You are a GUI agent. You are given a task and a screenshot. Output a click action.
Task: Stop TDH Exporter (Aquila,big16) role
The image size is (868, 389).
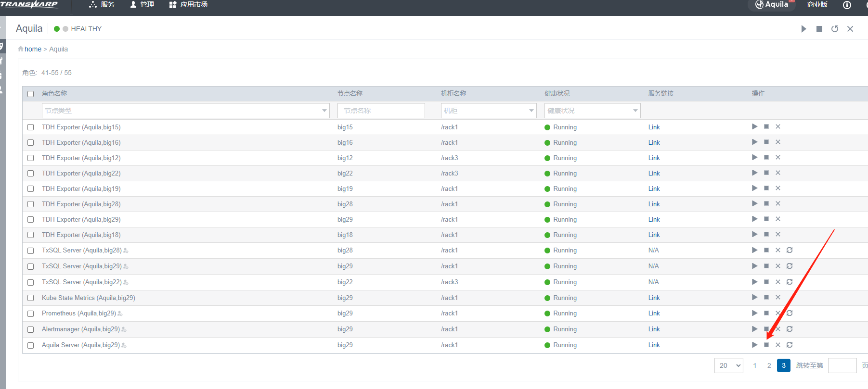(766, 142)
